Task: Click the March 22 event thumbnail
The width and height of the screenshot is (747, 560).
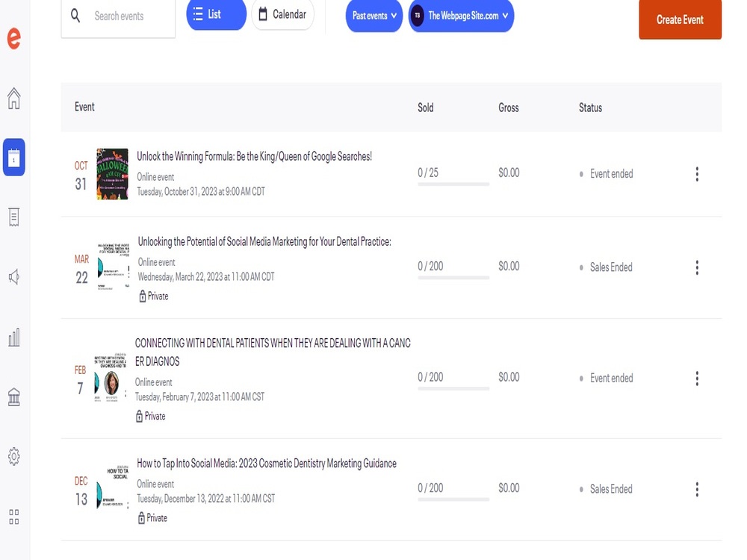Action: coord(114,267)
